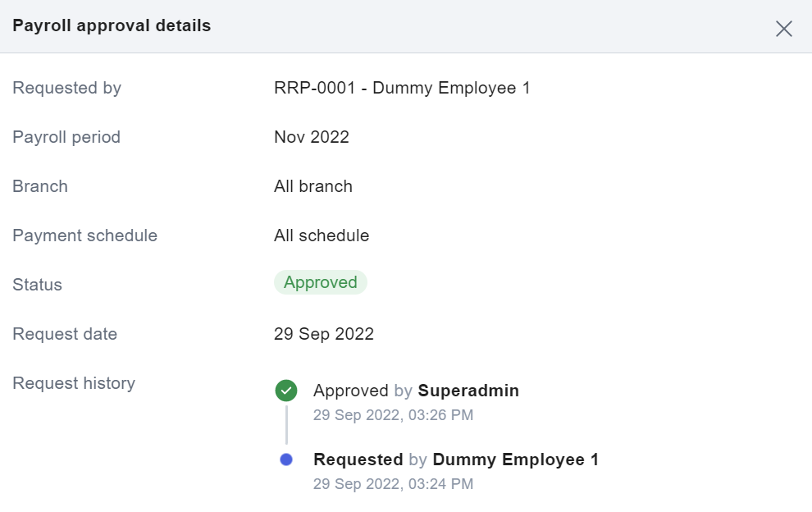Click the timeline connector line between events
Image resolution: width=812 pixels, height=512 pixels.
(x=286, y=425)
